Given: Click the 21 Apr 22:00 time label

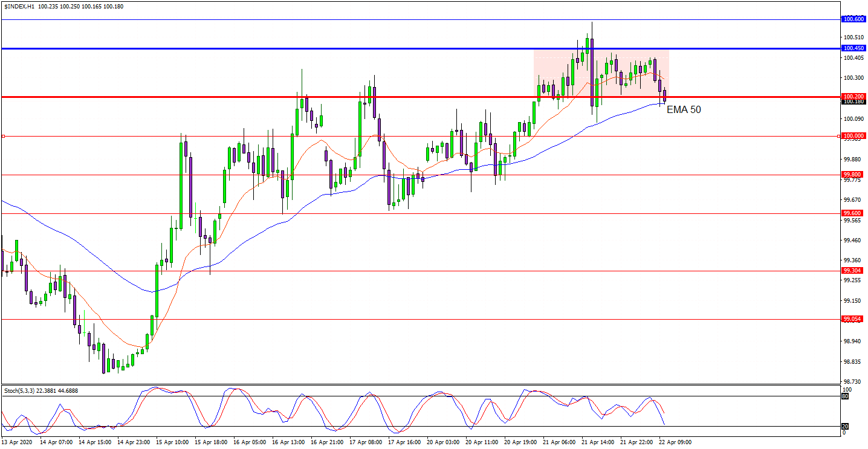Looking at the screenshot, I should click(x=637, y=442).
